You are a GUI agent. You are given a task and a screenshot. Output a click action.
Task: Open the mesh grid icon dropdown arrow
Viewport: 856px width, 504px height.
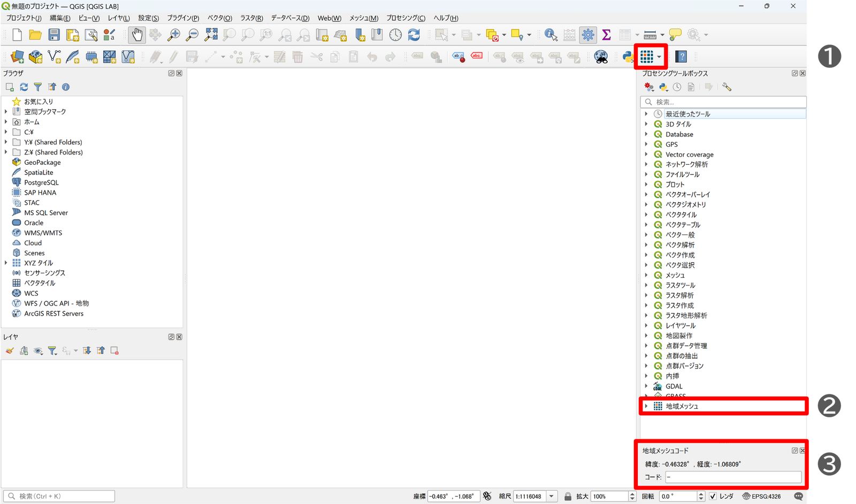point(659,57)
